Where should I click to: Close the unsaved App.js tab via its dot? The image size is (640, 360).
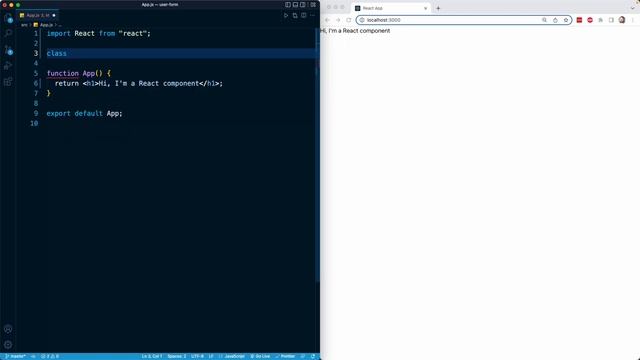54,15
